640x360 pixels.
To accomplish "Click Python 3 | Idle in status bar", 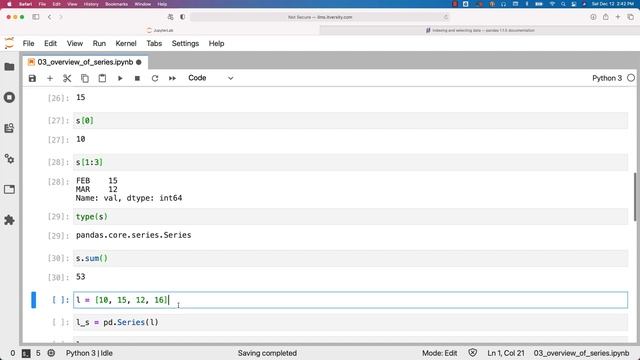I will pos(89,353).
